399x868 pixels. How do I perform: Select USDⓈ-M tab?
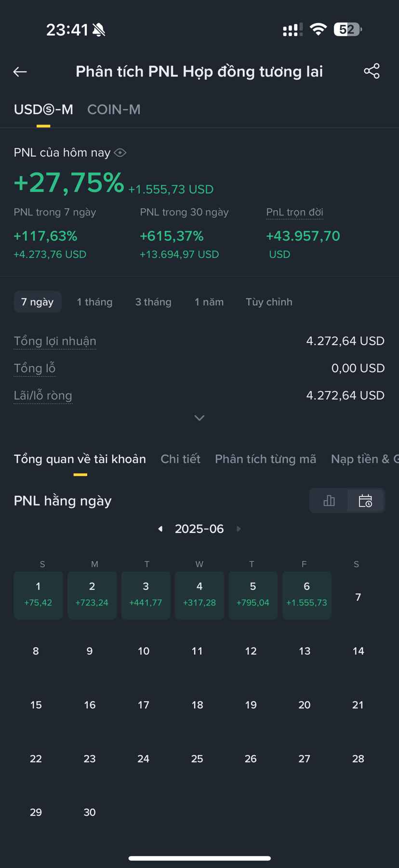(43, 109)
